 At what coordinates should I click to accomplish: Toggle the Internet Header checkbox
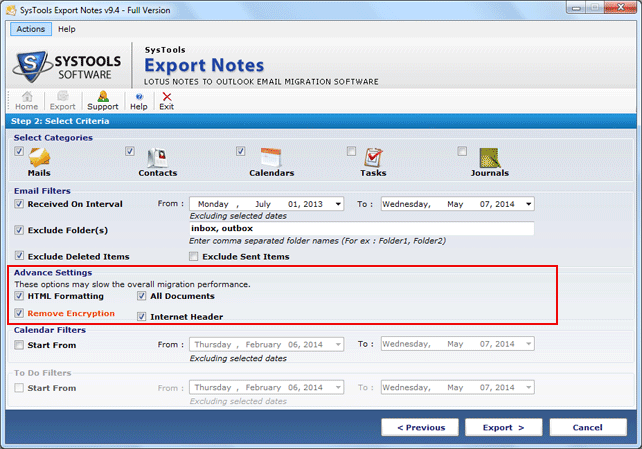click(x=142, y=316)
